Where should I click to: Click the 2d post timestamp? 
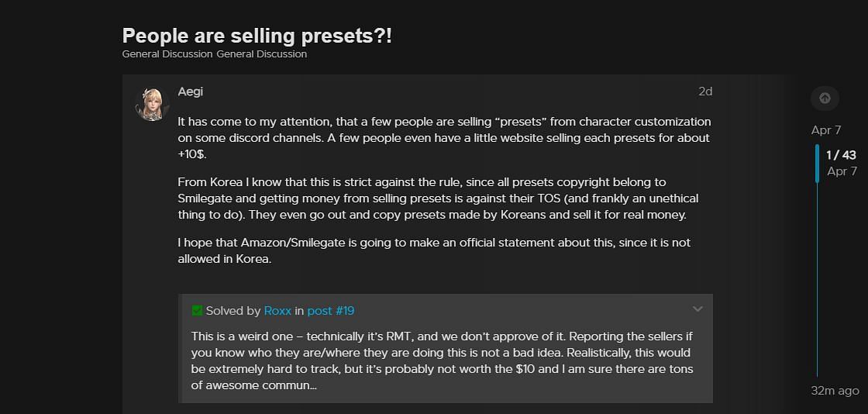tap(704, 91)
